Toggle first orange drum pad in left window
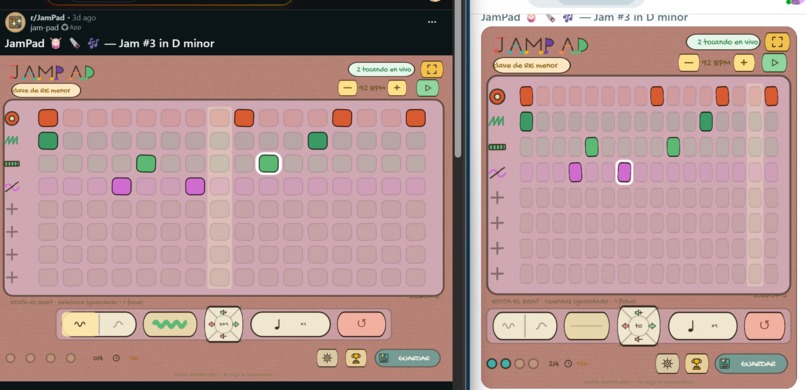The width and height of the screenshot is (806, 390). [x=48, y=118]
